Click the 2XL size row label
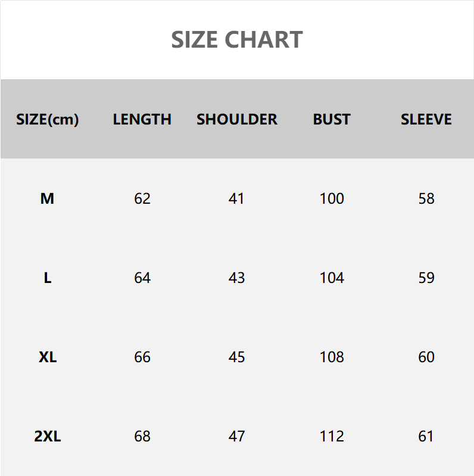Screen dimensions: 474x476 point(48,436)
